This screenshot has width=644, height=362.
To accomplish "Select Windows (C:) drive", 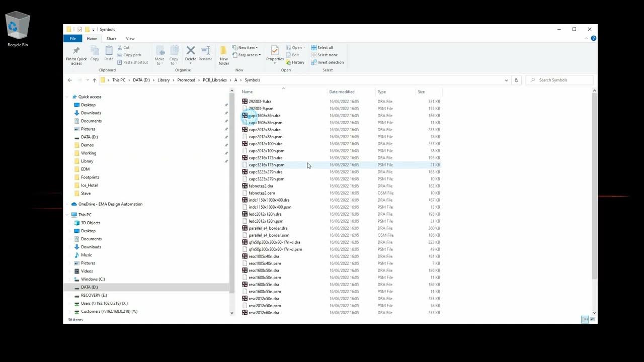I will point(93,279).
